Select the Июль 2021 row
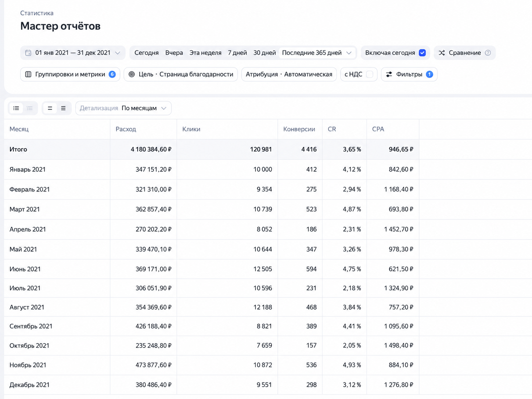This screenshot has width=532, height=399. point(211,288)
